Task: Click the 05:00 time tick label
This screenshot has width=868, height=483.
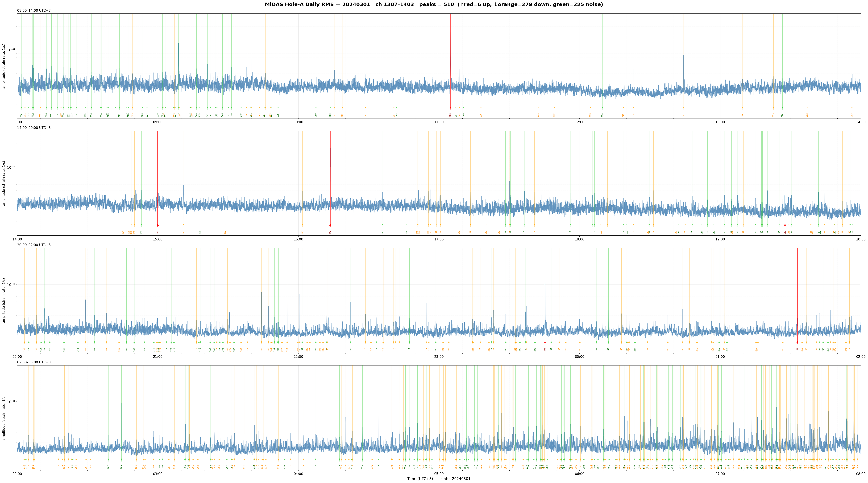Action: [439, 474]
